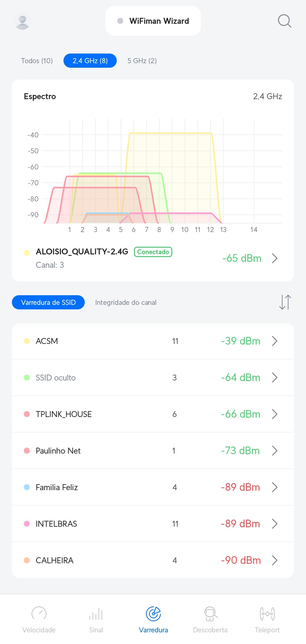Image resolution: width=306 pixels, height=644 pixels.
Task: Open the Teleport icon
Action: 267,614
